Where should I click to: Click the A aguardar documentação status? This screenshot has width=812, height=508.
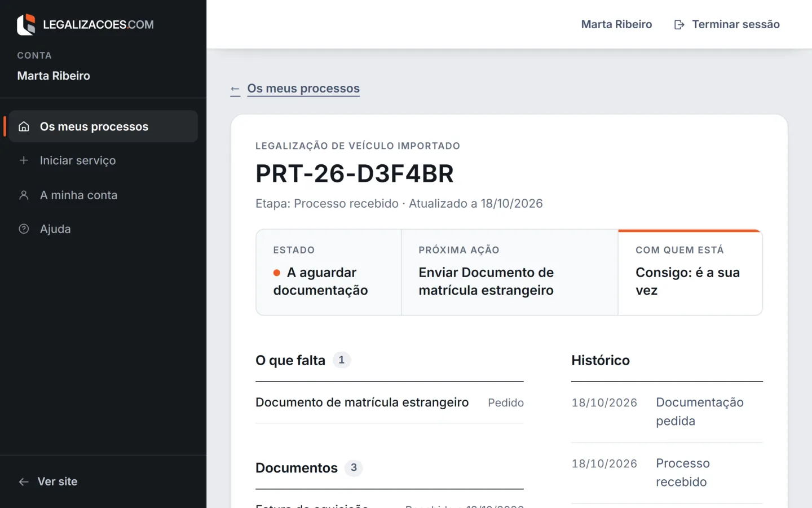pos(320,281)
